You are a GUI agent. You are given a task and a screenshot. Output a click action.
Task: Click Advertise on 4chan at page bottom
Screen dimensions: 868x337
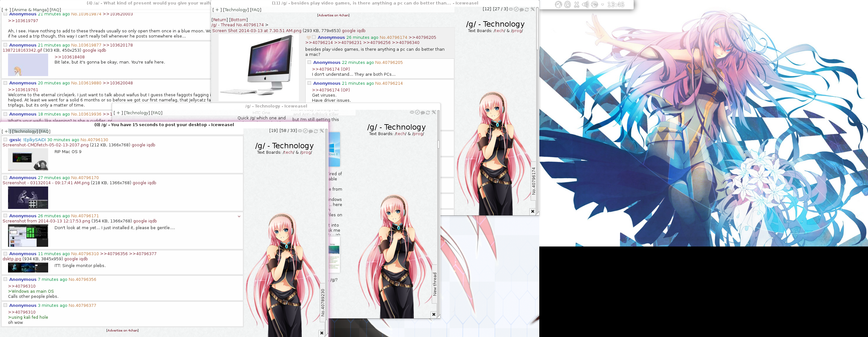(122, 330)
